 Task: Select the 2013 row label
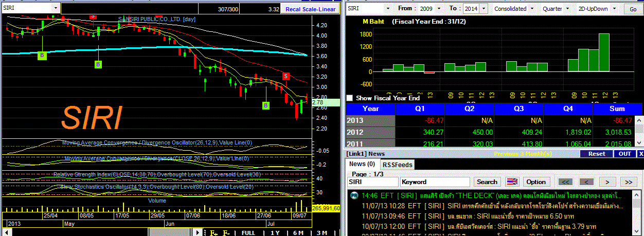click(x=370, y=120)
